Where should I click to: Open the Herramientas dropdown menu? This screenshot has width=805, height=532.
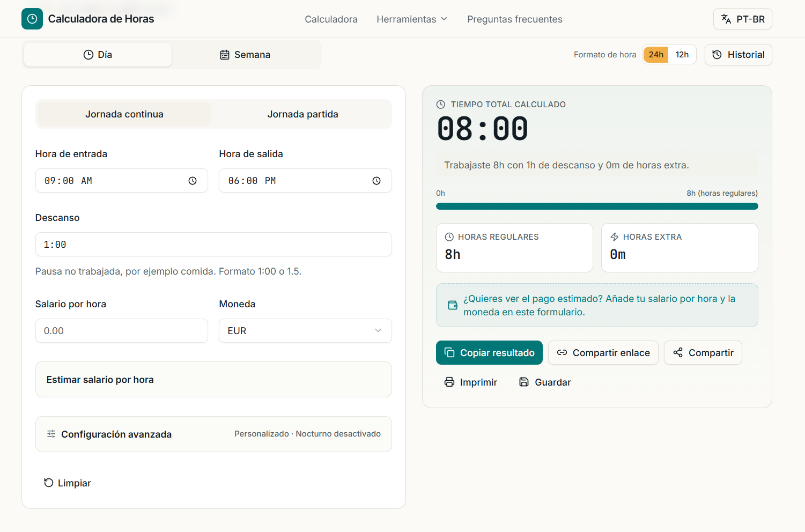412,19
